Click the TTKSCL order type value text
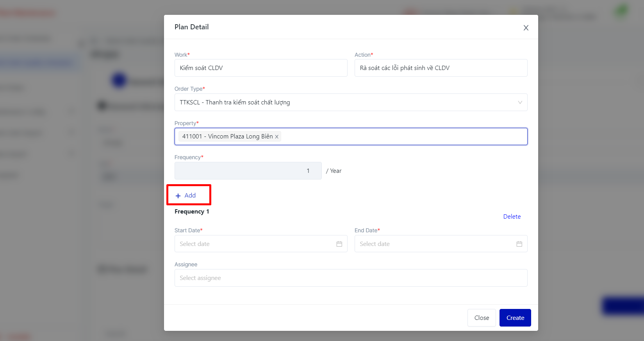The height and width of the screenshot is (341, 644). 235,102
